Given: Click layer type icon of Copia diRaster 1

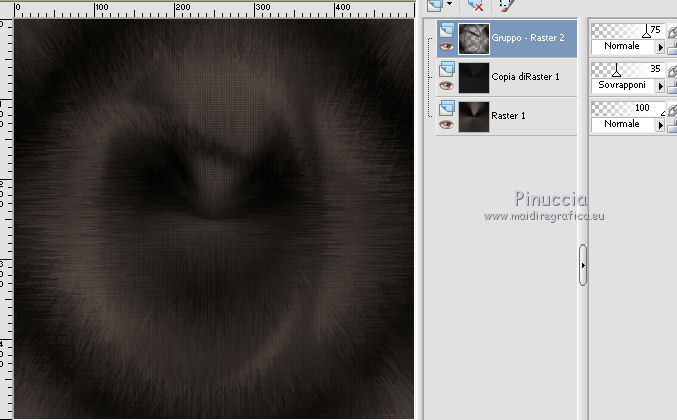Looking at the screenshot, I should (x=446, y=69).
